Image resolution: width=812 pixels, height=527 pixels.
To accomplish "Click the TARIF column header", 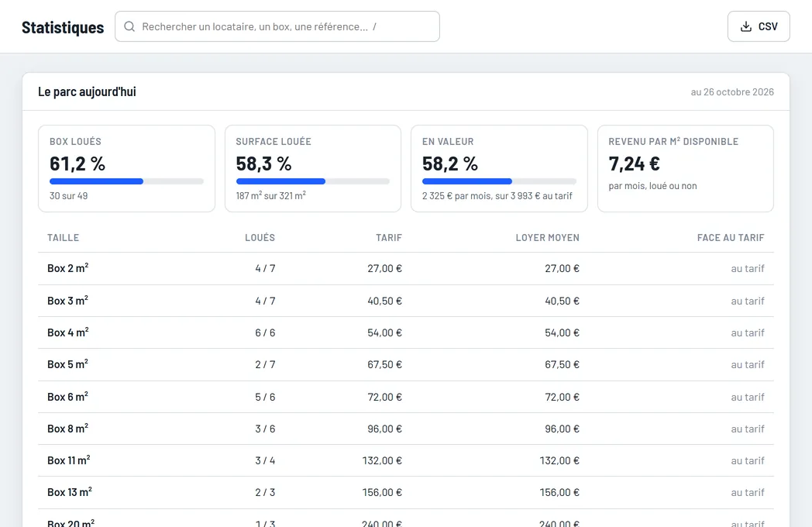I will click(389, 238).
